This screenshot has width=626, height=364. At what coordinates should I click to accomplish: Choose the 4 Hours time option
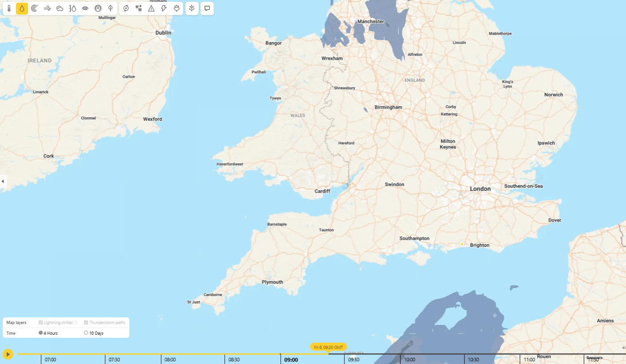click(x=41, y=333)
